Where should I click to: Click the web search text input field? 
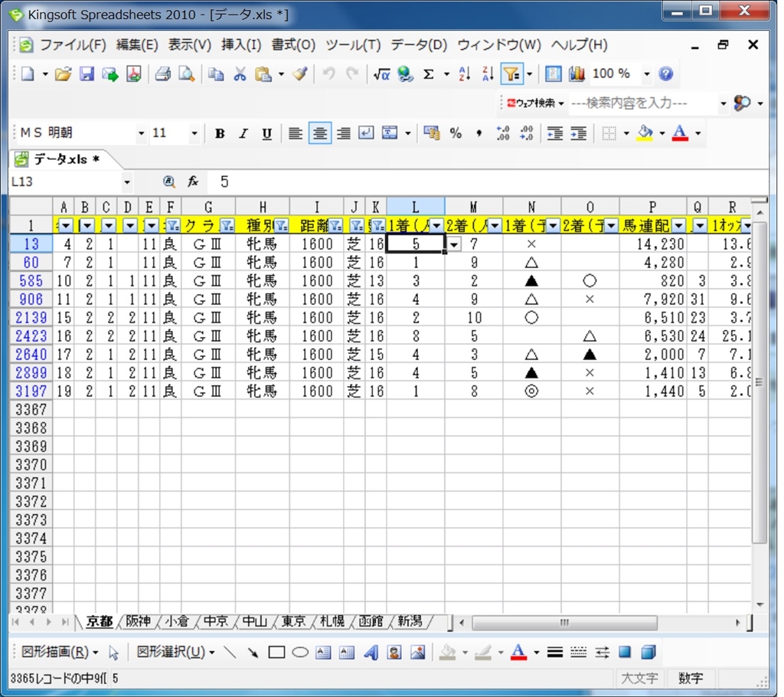642,103
